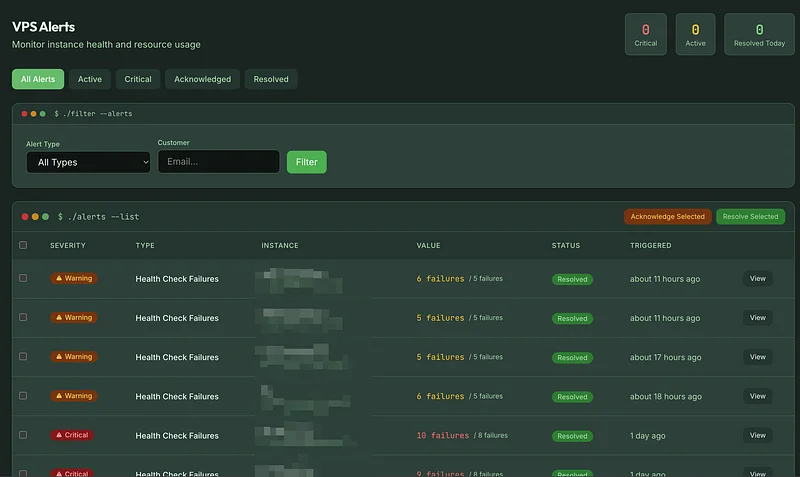Check the 5 failures row from 11 hours ago
The height and width of the screenshot is (477, 800).
(x=23, y=317)
